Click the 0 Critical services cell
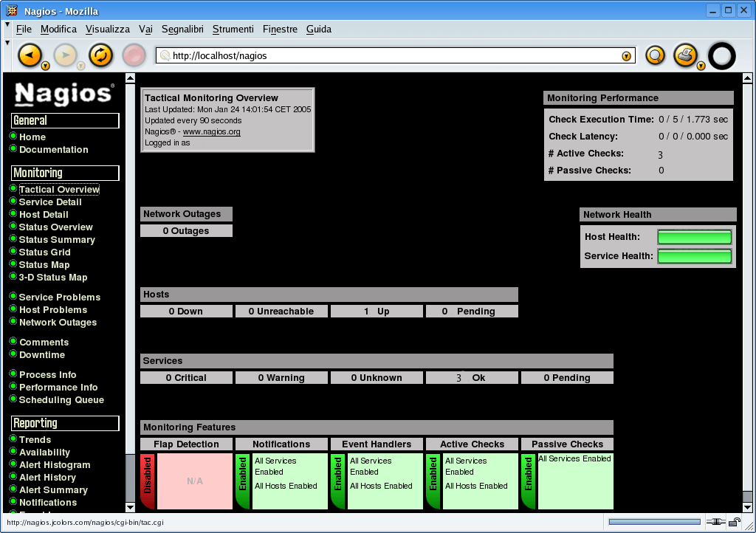The height and width of the screenshot is (533, 756). click(186, 378)
